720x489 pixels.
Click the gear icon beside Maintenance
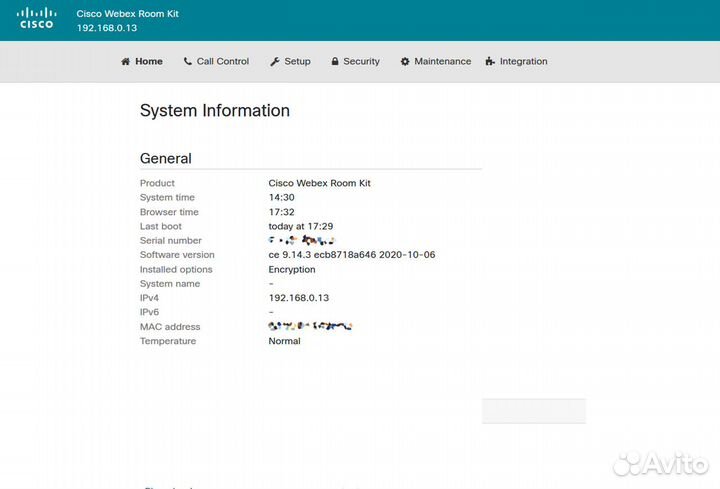[405, 61]
